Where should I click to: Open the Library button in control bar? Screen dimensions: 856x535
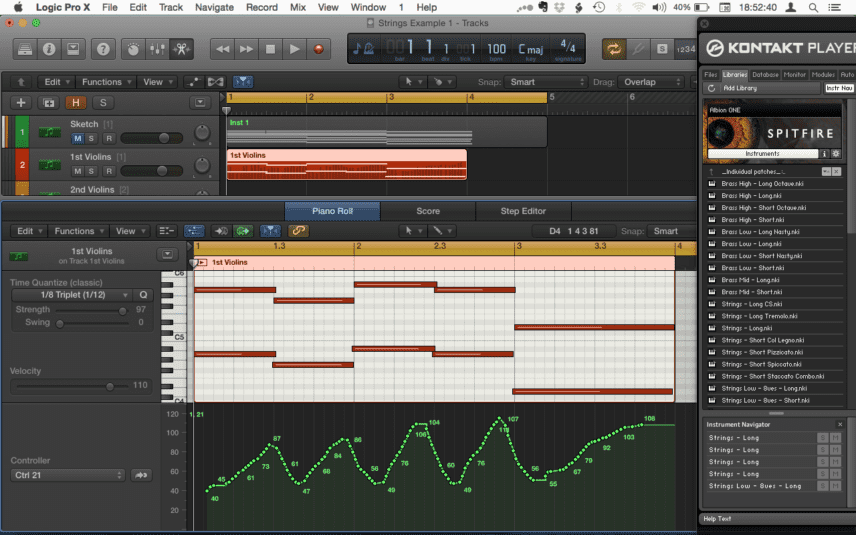tap(25, 49)
